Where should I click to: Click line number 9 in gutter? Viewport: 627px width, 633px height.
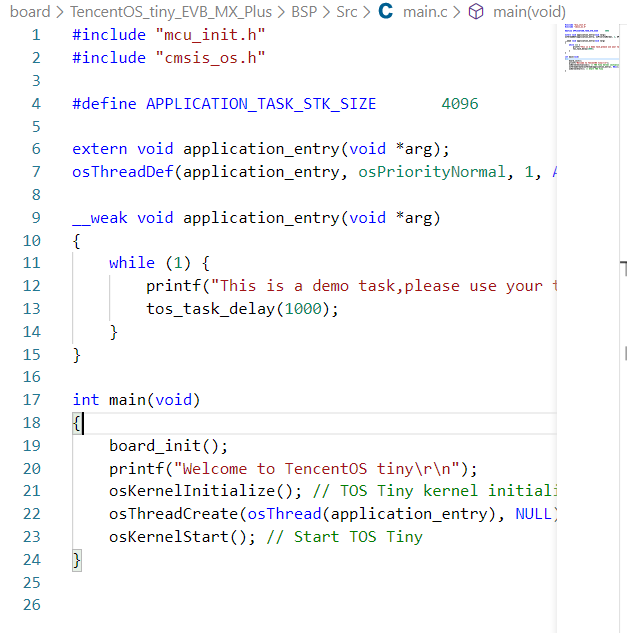click(x=36, y=218)
